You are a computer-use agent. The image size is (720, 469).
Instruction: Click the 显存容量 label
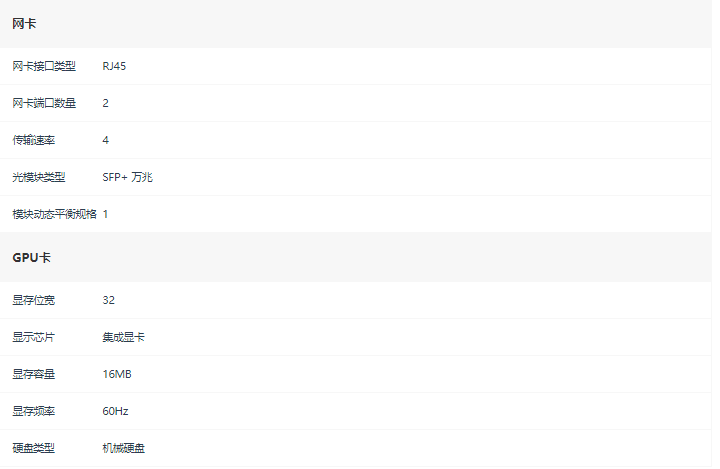[34, 374]
